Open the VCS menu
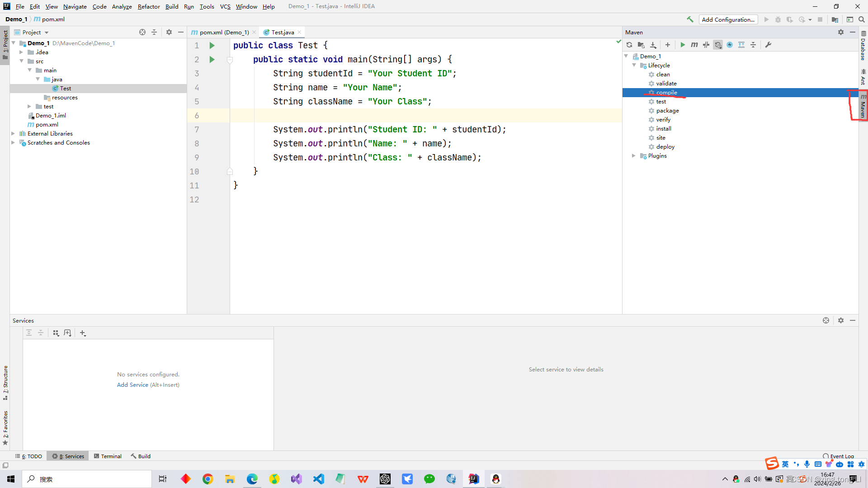 pyautogui.click(x=225, y=6)
